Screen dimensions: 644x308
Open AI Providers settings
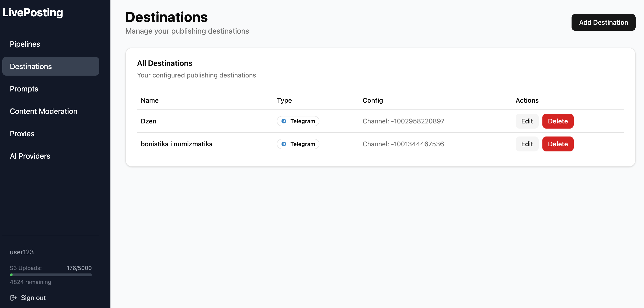(30, 156)
